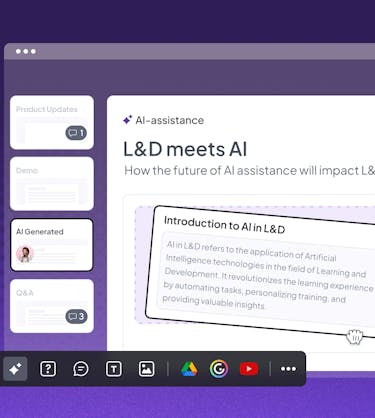Click the AI-assistance sparkle icon
Viewport: 375px width, 418px height.
click(127, 120)
